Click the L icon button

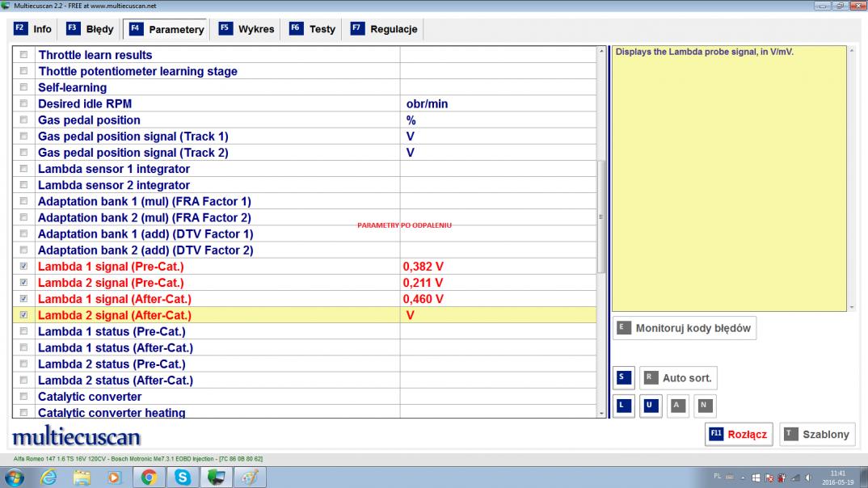623,406
